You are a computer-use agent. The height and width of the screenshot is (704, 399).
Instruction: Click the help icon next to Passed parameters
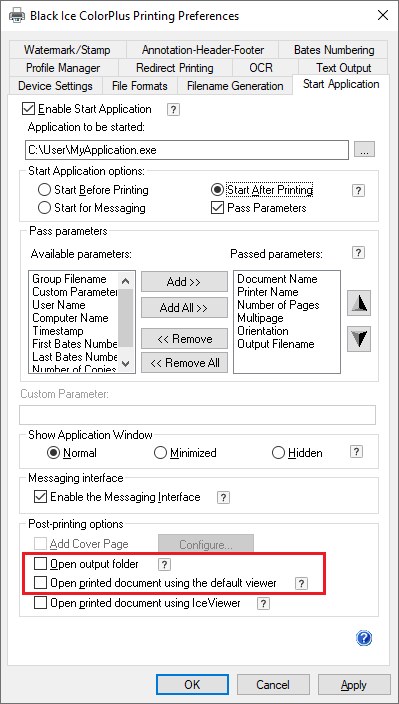point(358,253)
